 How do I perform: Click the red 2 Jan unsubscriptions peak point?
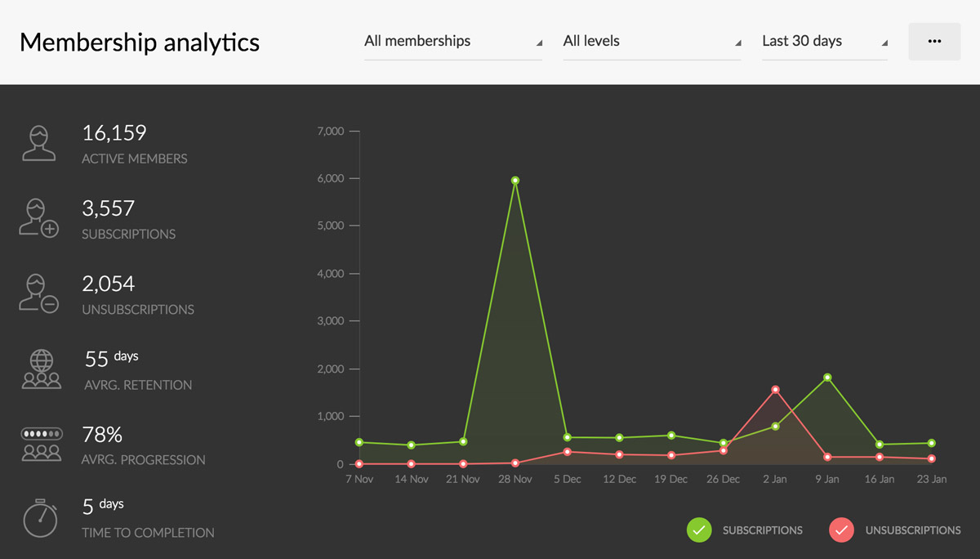(775, 390)
